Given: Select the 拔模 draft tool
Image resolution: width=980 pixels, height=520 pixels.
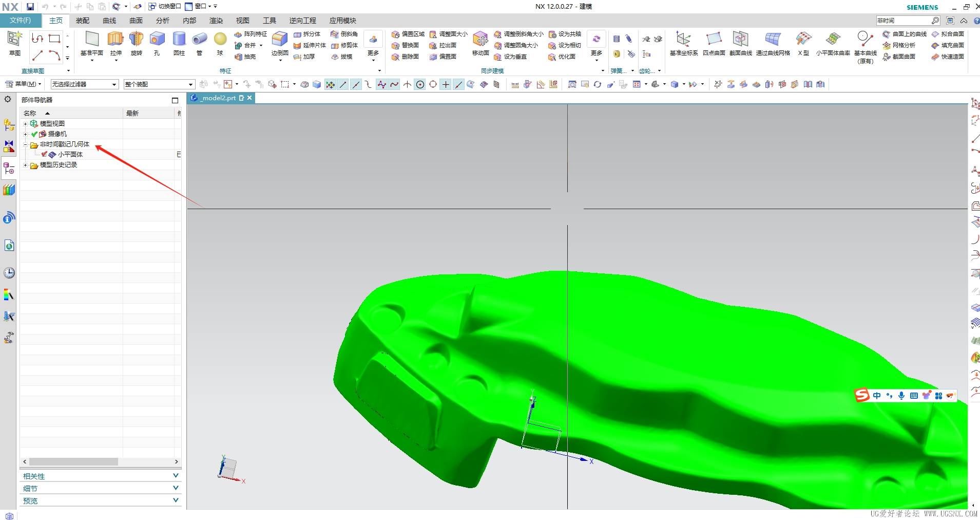Looking at the screenshot, I should pos(342,57).
